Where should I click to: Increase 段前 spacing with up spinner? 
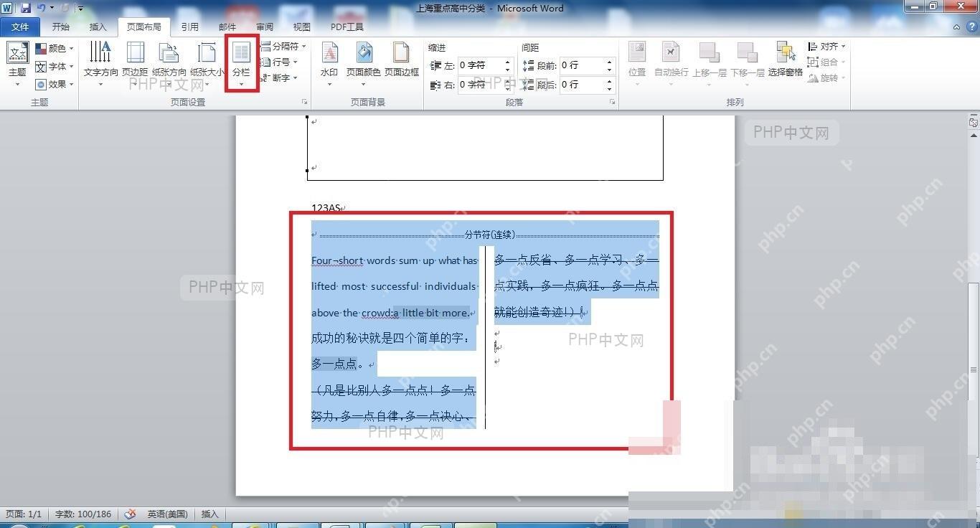(x=610, y=62)
